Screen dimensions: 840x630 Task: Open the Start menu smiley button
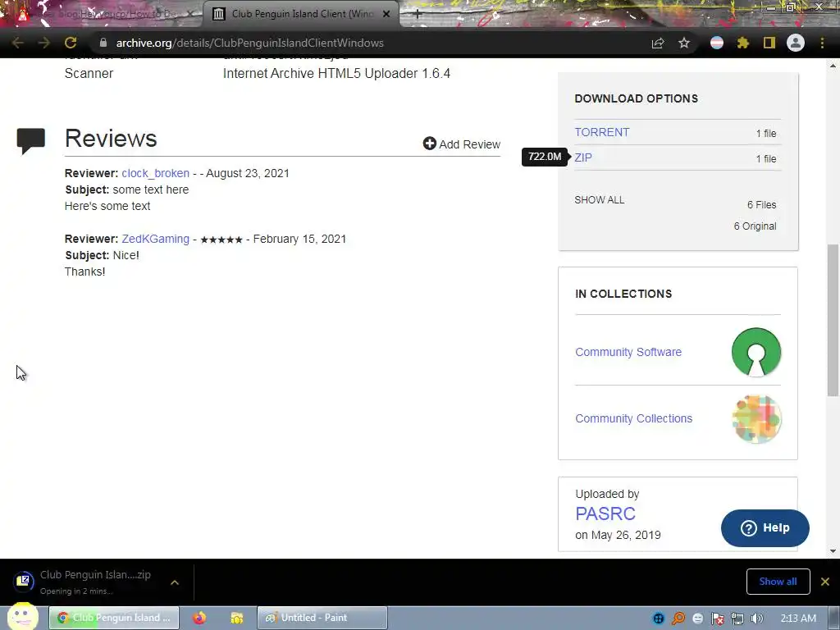22,616
